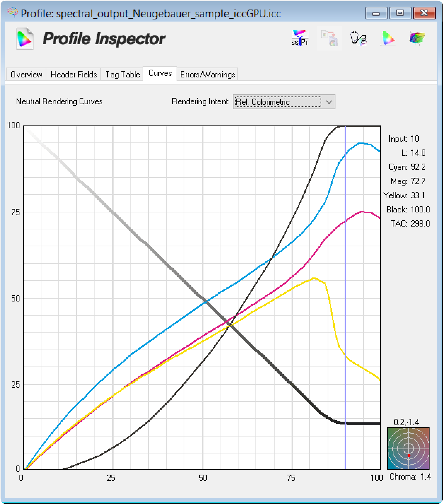Image resolution: width=443 pixels, height=504 pixels.
Task: Open the 2D gamut chromaticity diagram viewer
Action: coord(387,39)
